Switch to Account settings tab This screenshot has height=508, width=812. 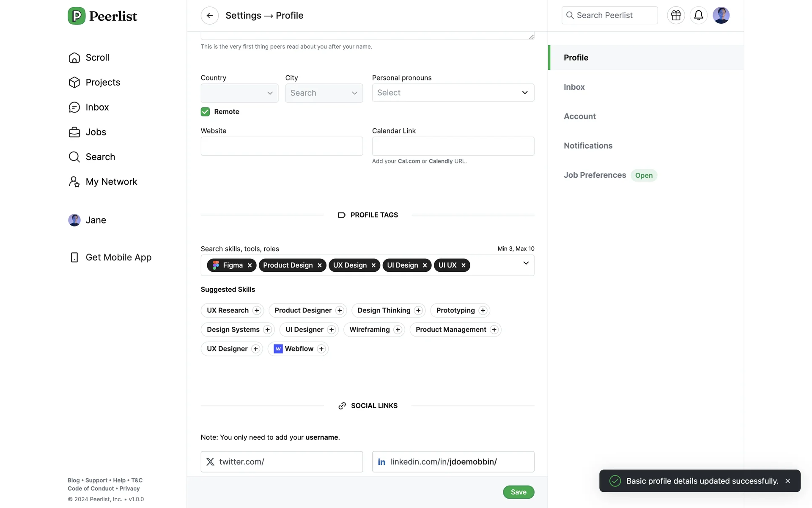click(579, 116)
